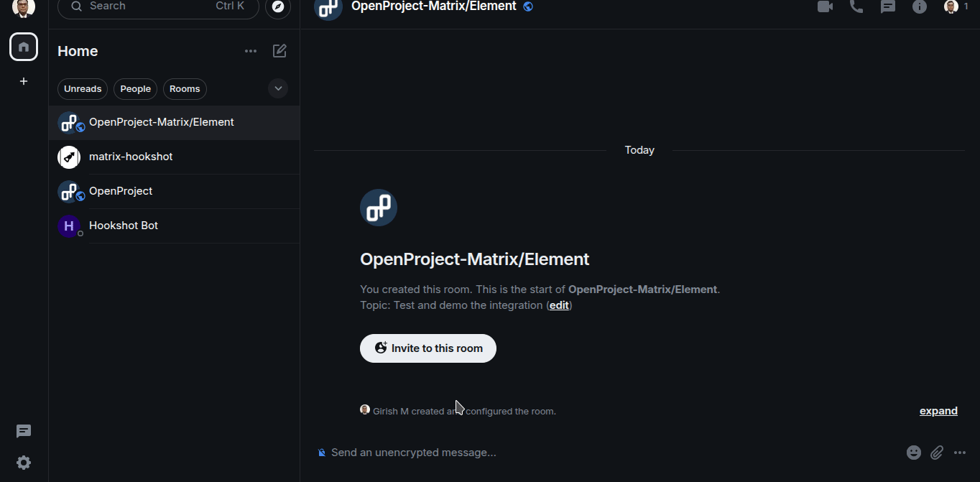Click the compose new chat icon
The image size is (980, 482).
(x=279, y=51)
